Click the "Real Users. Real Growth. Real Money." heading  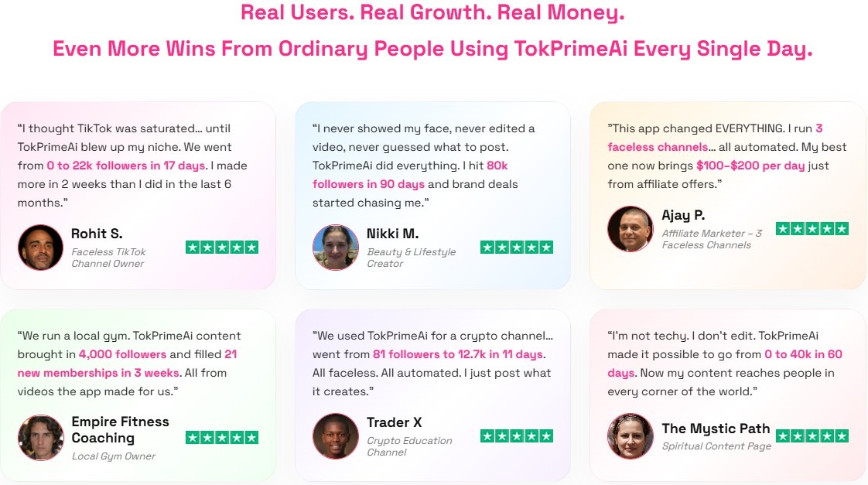pos(432,12)
